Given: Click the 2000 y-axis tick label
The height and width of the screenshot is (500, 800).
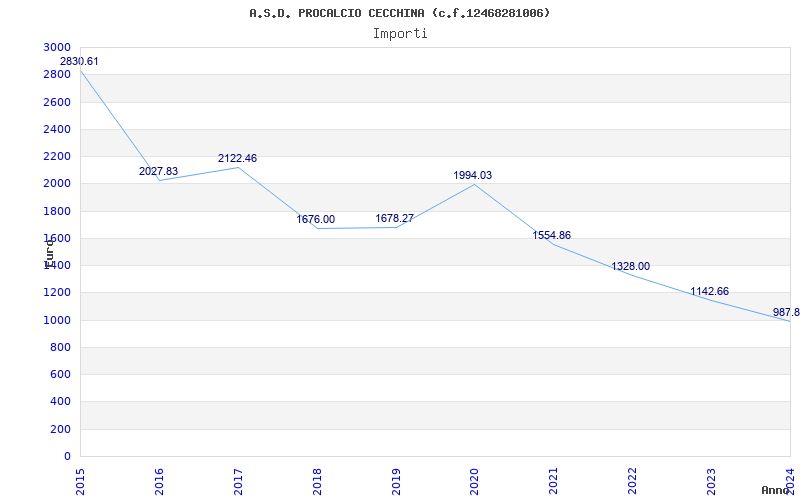Looking at the screenshot, I should coord(57,184).
